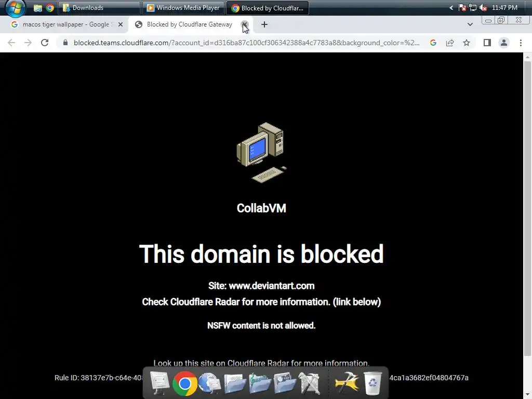Show hidden system tray icons
This screenshot has height=399, width=532.
451,8
